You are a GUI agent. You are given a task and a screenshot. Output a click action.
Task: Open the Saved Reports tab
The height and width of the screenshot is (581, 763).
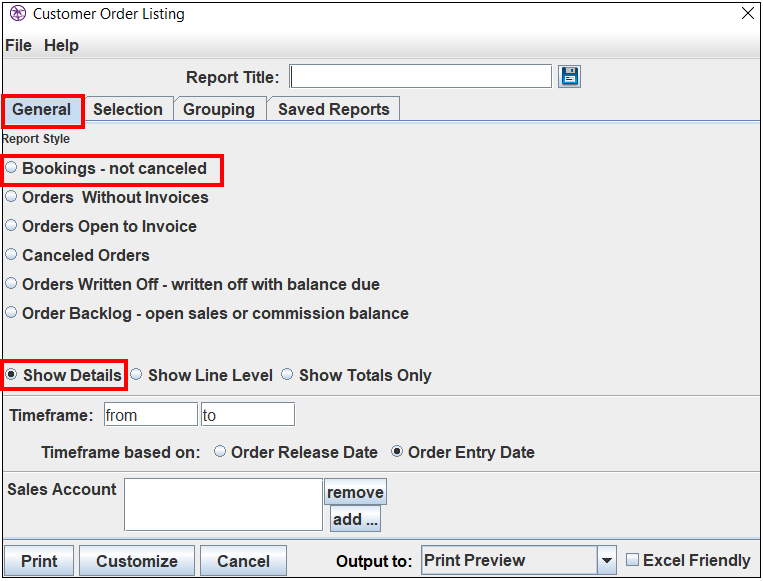tap(334, 109)
